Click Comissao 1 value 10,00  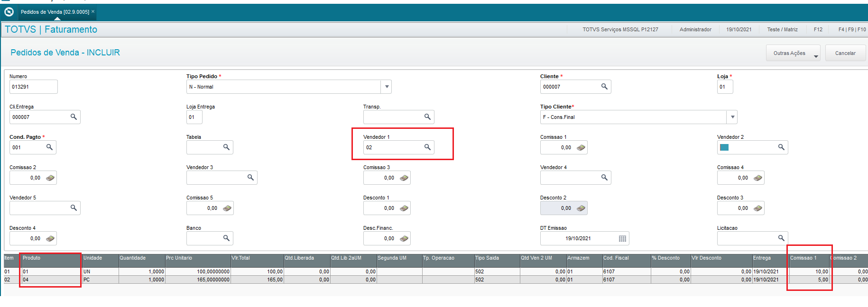pyautogui.click(x=809, y=271)
